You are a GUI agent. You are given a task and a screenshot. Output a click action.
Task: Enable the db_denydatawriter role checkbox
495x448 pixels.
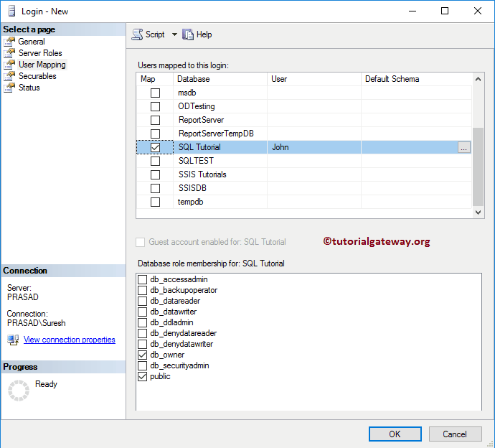(142, 344)
